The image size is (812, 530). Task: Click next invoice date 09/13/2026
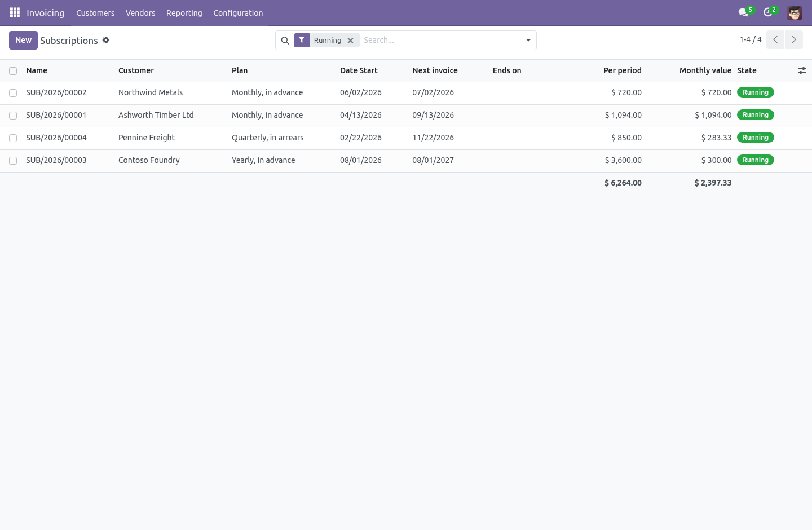(x=433, y=115)
